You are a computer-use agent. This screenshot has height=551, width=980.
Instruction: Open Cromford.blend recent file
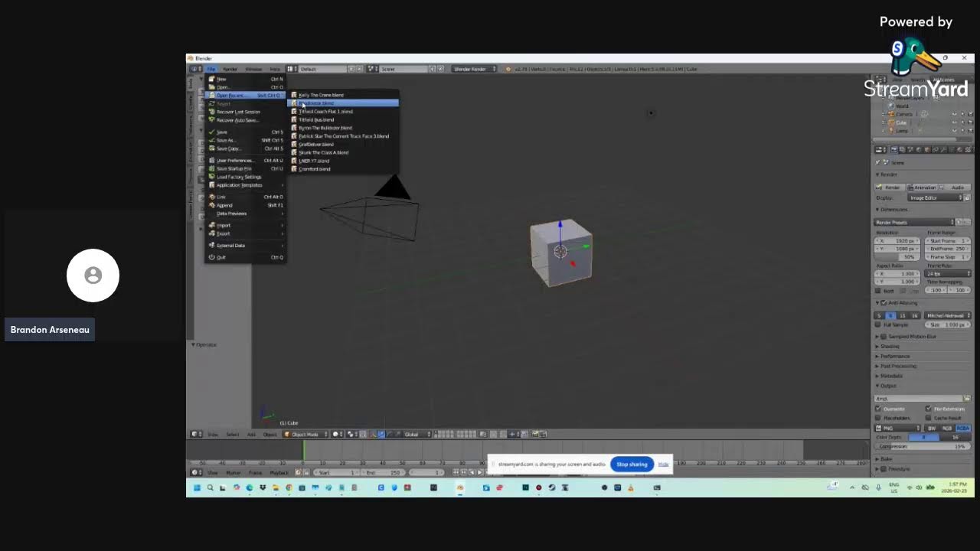343,169
